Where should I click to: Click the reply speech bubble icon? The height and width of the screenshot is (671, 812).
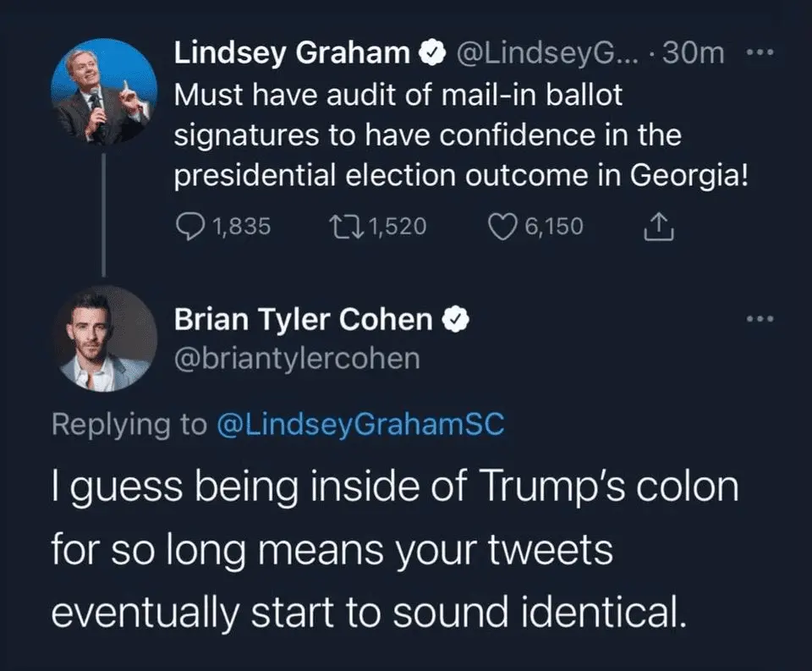coord(190,226)
